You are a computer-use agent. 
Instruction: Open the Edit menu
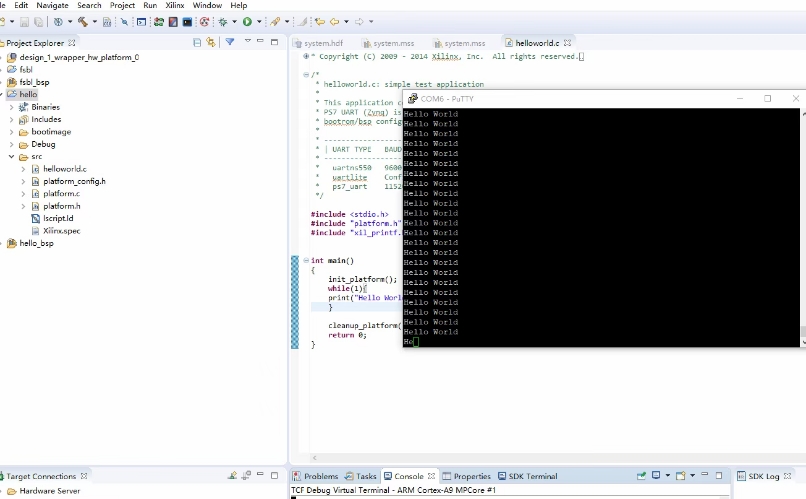pyautogui.click(x=21, y=5)
